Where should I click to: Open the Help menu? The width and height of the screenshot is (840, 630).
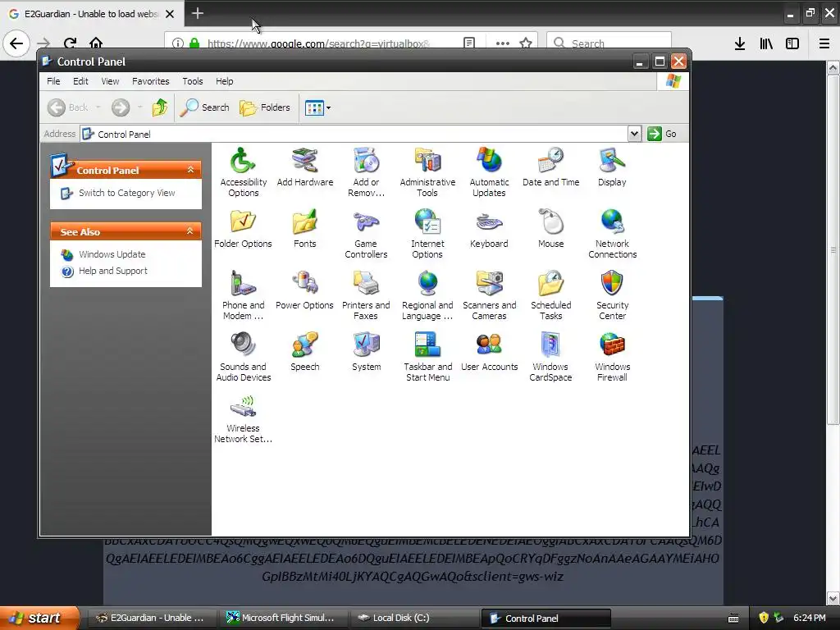click(x=225, y=81)
